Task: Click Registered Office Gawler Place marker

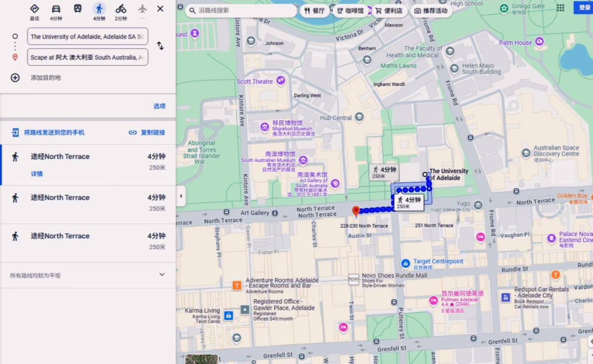Action: [245, 310]
